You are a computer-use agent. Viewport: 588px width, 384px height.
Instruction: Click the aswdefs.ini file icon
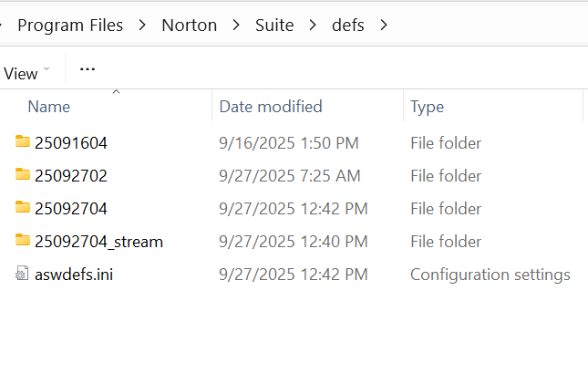click(23, 275)
